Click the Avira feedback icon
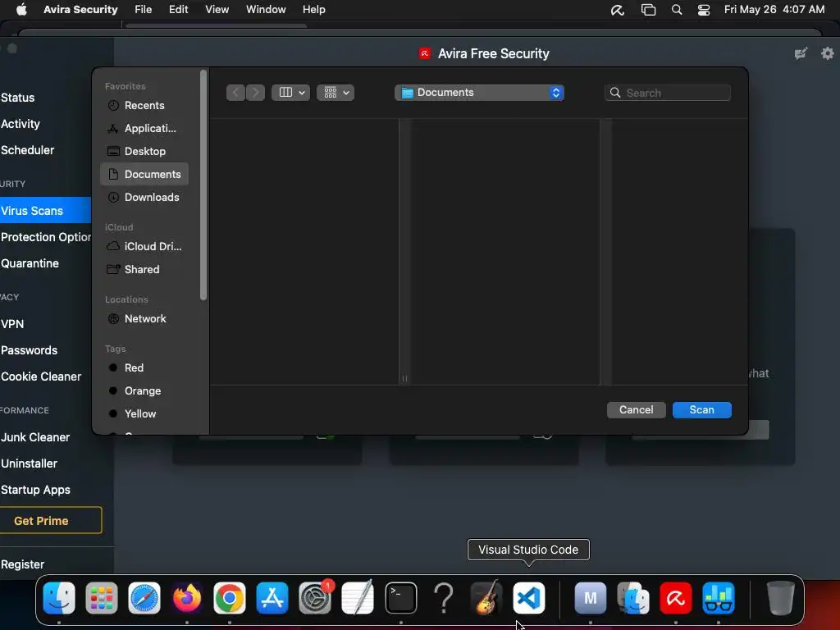Image resolution: width=840 pixels, height=630 pixels. coord(801,53)
